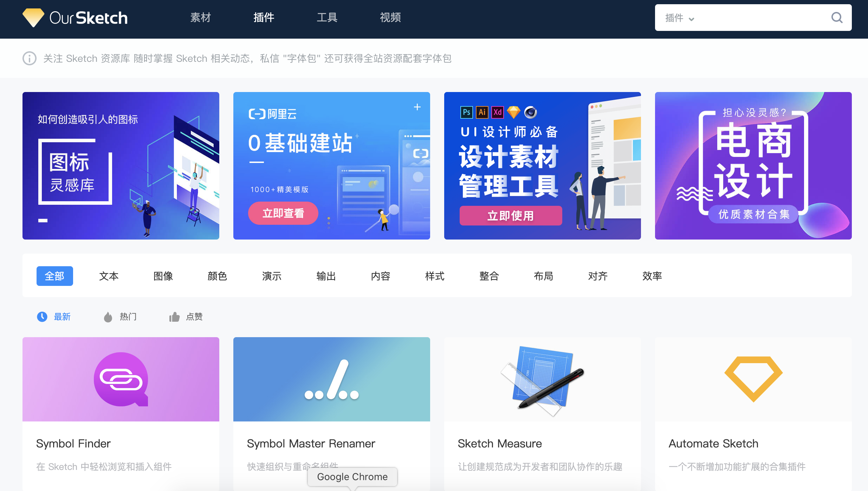The width and height of the screenshot is (868, 491).
Task: Choose the 效率 category filter
Action: 652,276
